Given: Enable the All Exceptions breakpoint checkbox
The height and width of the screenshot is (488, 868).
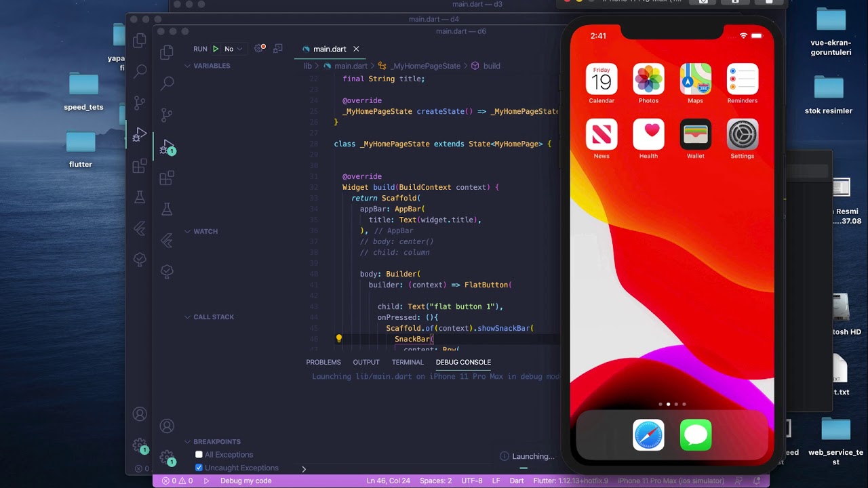Looking at the screenshot, I should coord(199,455).
